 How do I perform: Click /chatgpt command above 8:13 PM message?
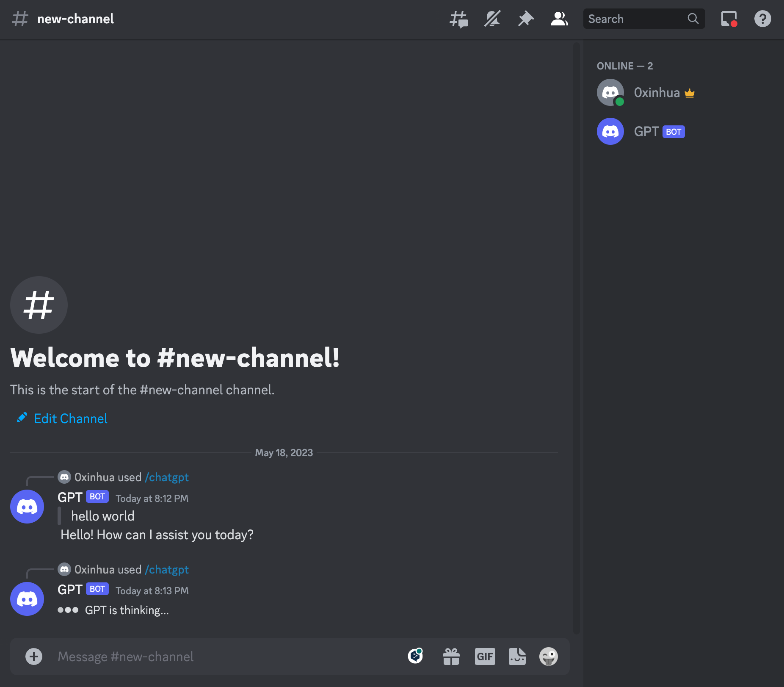tap(167, 570)
